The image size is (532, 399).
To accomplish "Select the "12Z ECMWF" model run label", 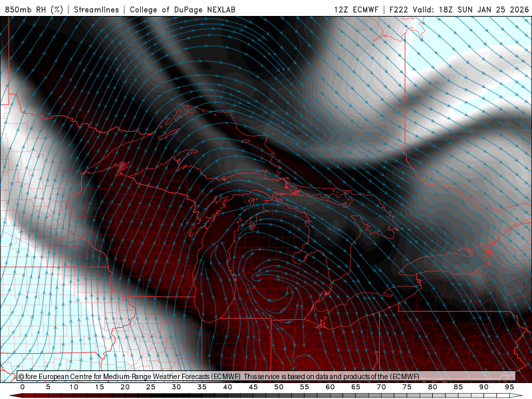I will [356, 9].
